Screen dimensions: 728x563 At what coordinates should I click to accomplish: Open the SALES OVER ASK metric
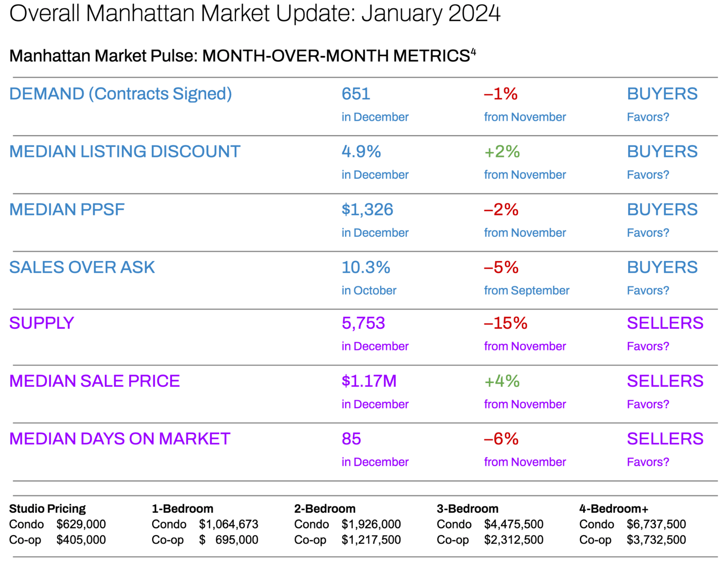coord(82,267)
